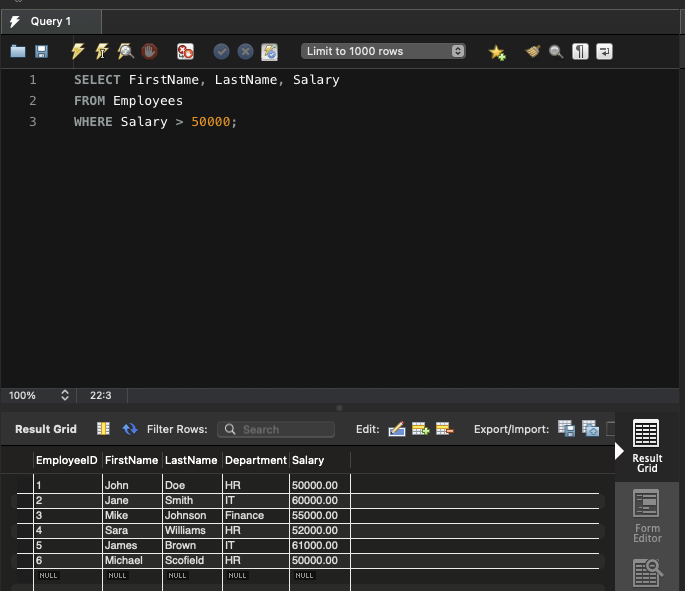This screenshot has height=591, width=685.
Task: Toggle invisible characters display
Action: tap(581, 52)
